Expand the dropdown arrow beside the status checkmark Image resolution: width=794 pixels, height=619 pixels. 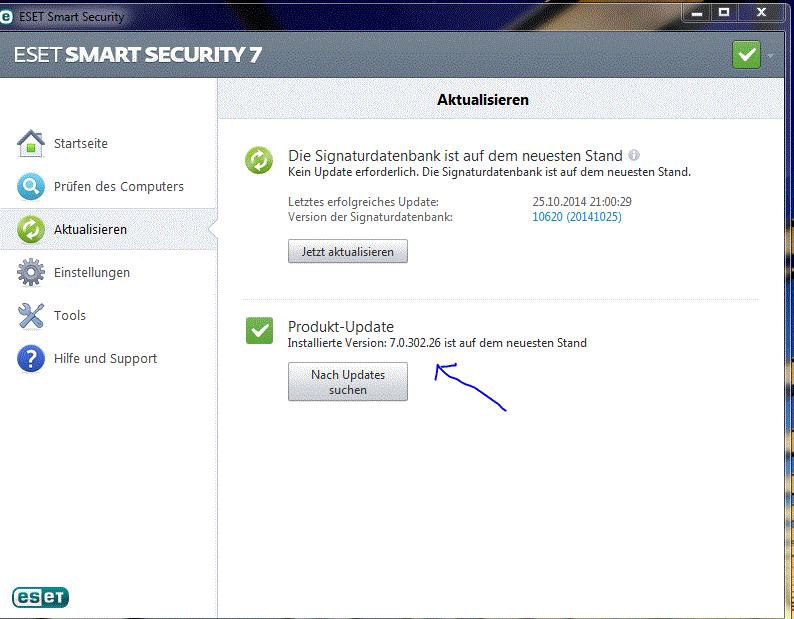(771, 55)
